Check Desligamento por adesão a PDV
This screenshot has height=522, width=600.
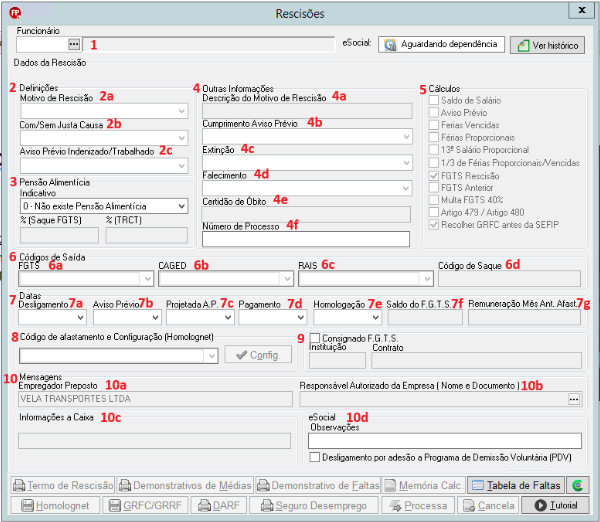pyautogui.click(x=315, y=457)
